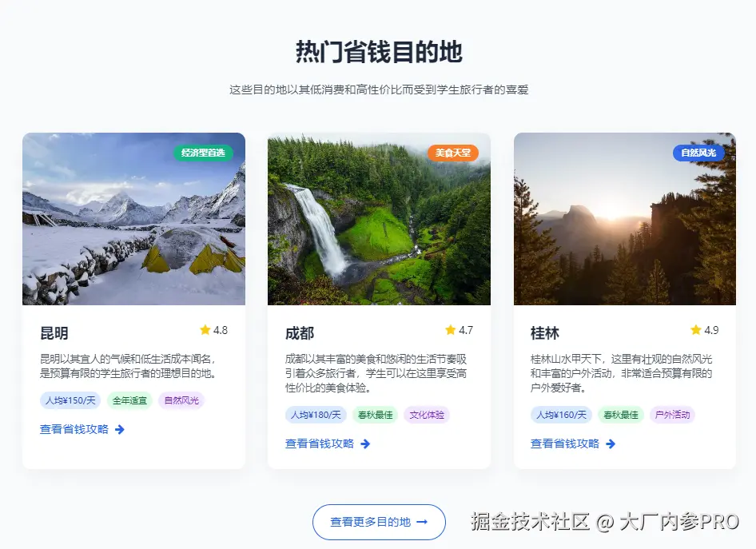756x549 pixels.
Task: Open the sunset forest 桂林 photo
Action: click(625, 219)
